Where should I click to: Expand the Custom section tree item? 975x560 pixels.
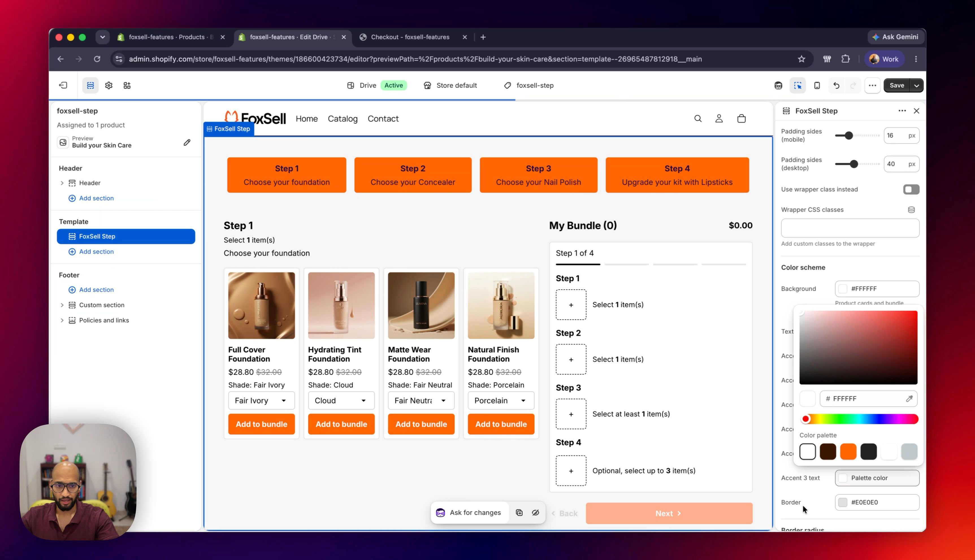pyautogui.click(x=62, y=305)
